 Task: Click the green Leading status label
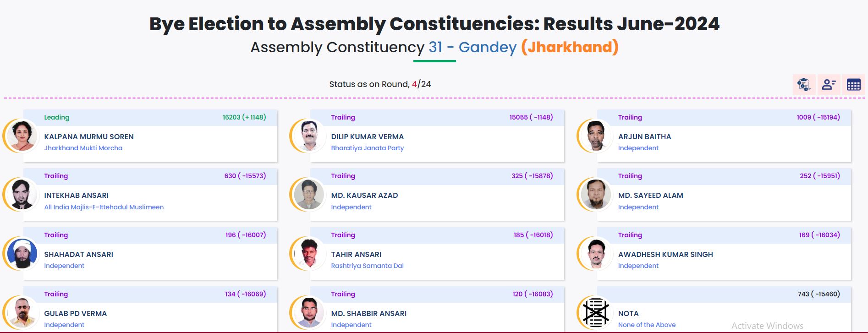[x=56, y=117]
